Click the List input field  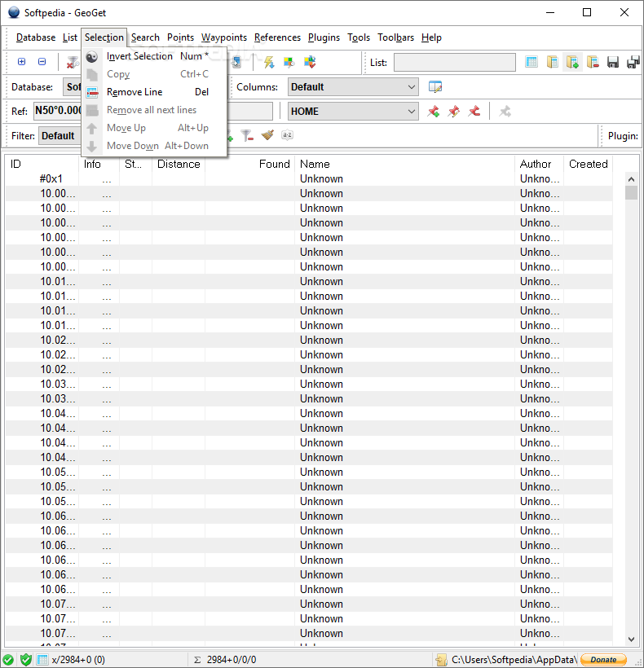[454, 62]
